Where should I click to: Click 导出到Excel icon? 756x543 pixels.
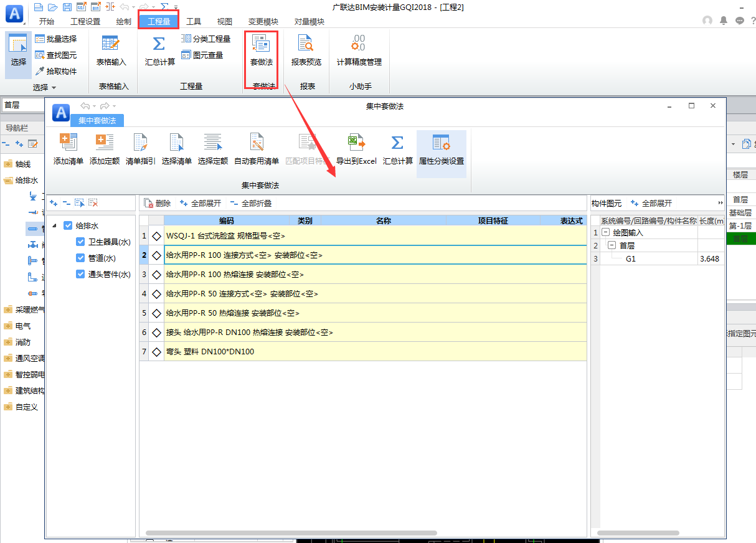(x=356, y=142)
